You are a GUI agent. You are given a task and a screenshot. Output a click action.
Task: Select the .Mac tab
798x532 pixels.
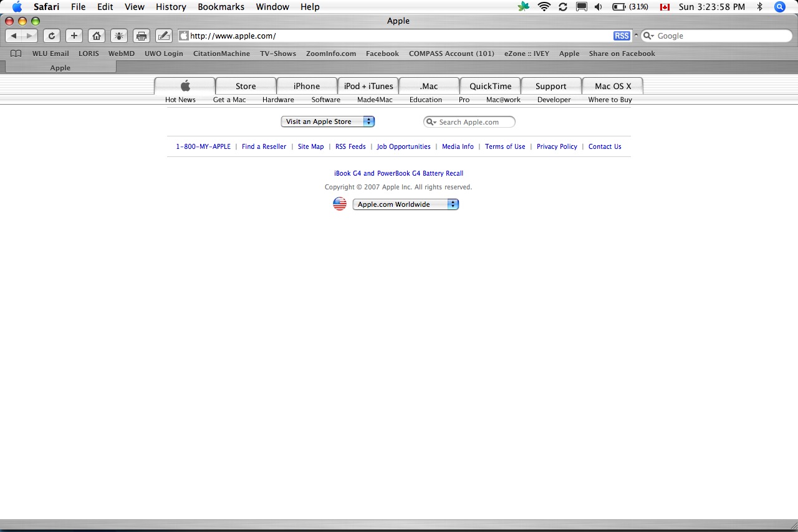point(429,86)
